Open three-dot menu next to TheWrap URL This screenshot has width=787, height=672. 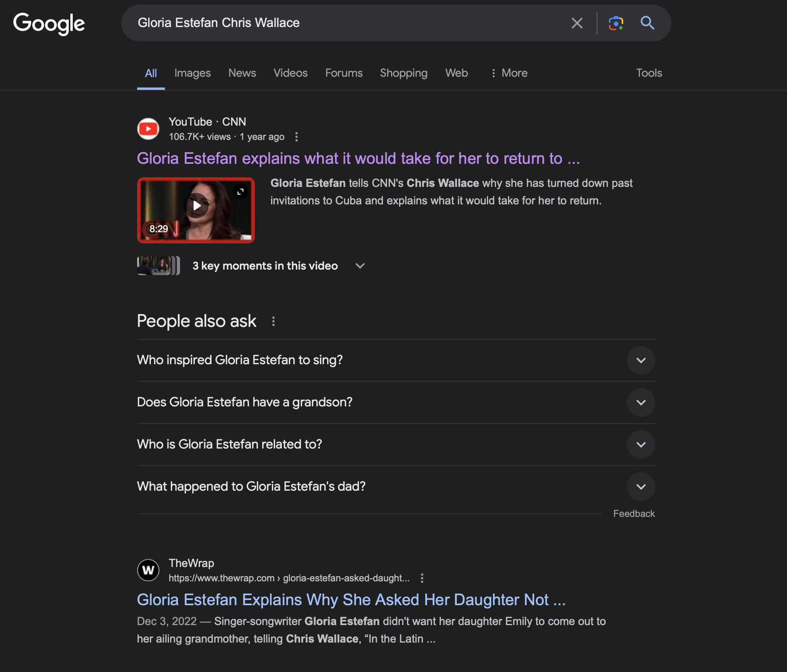[422, 578]
